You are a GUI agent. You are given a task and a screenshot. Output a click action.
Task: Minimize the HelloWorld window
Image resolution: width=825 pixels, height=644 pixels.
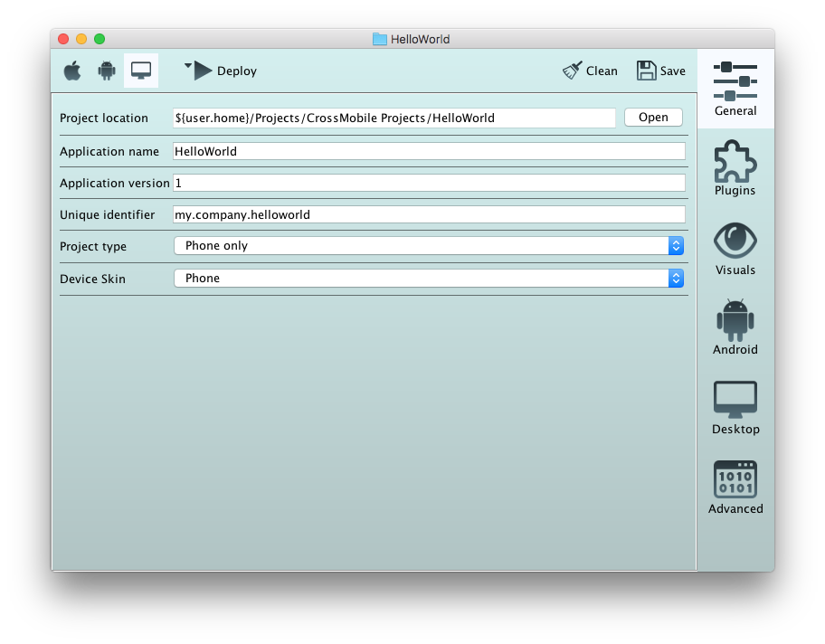pyautogui.click(x=81, y=39)
